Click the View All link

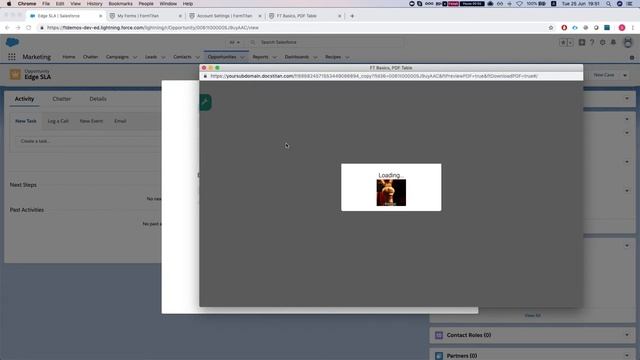point(532,316)
